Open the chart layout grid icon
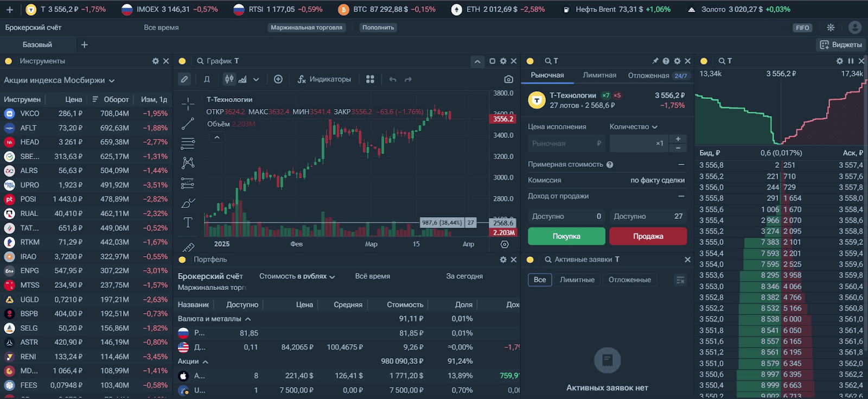The width and height of the screenshot is (868, 399). [370, 79]
